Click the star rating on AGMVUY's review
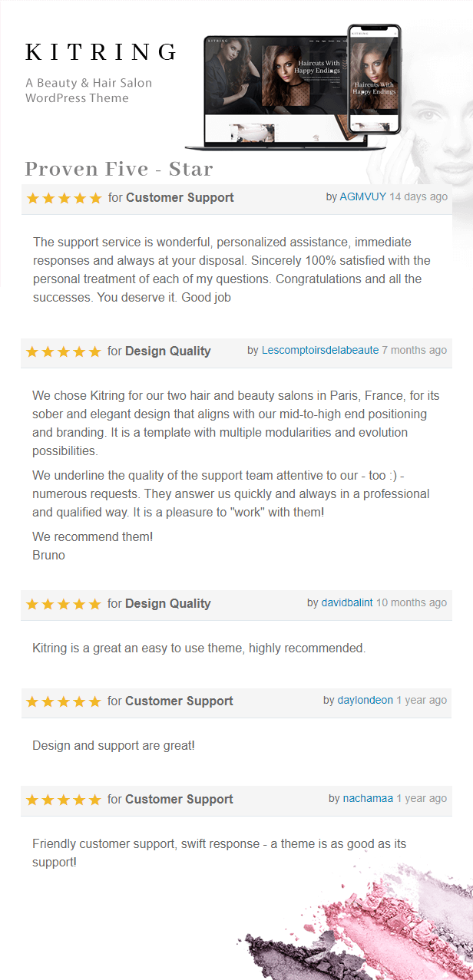473x980 pixels. pyautogui.click(x=64, y=198)
